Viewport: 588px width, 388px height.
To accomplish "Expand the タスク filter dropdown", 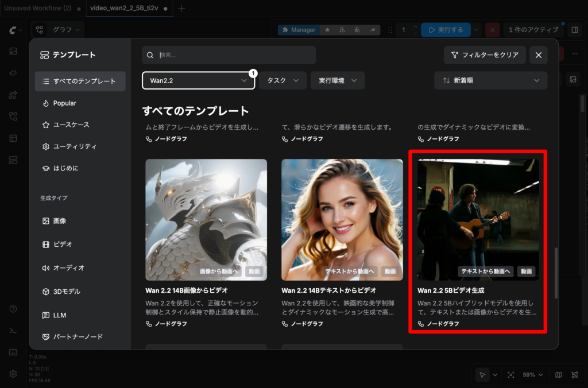I will [283, 81].
